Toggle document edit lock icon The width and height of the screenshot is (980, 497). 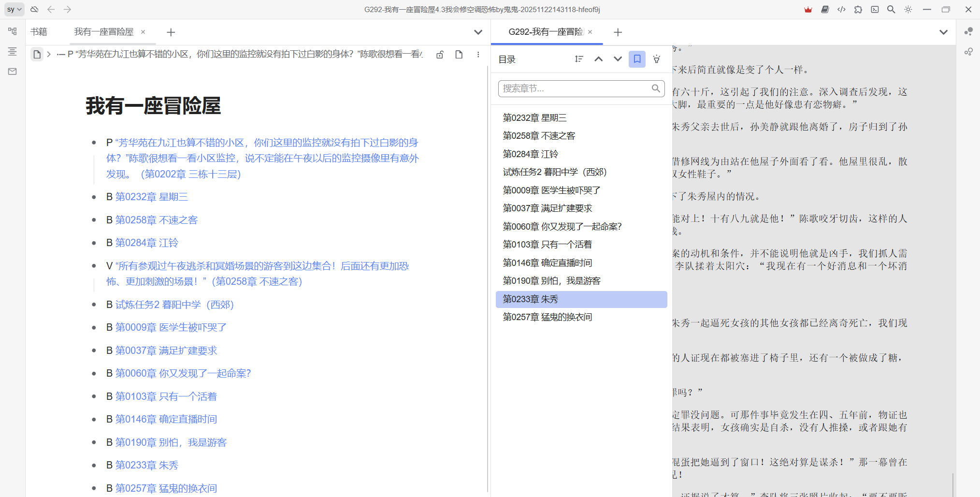[x=440, y=55]
